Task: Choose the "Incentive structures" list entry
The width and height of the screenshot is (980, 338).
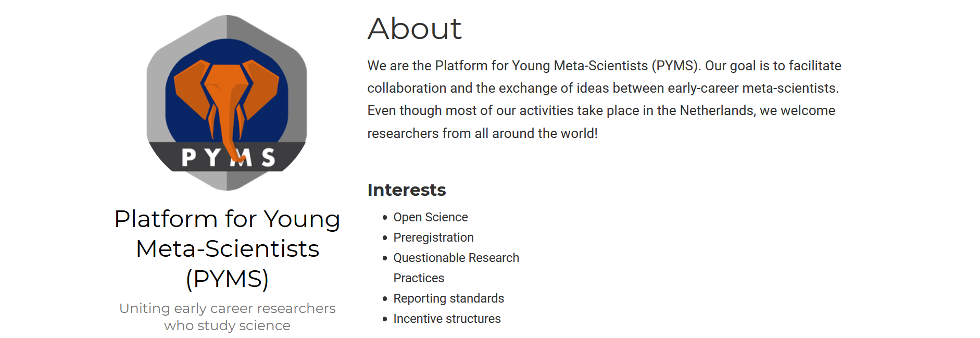Action: 447,319
